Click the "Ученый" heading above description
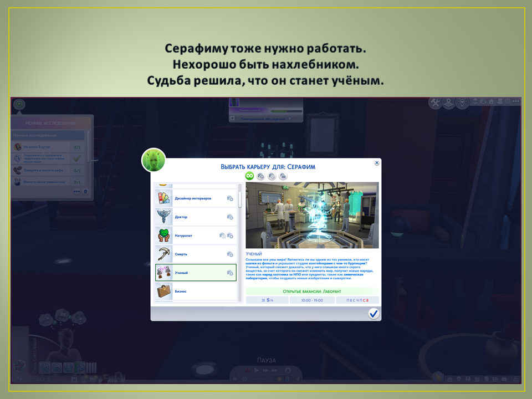Image resolution: width=532 pixels, height=399 pixels. [254, 253]
